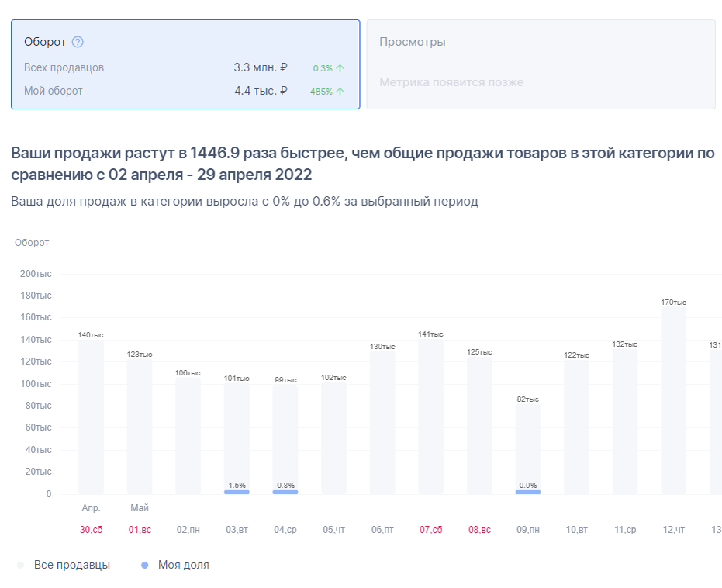
Task: Select the grey dot for Все продавцы legend
Action: click(x=19, y=565)
